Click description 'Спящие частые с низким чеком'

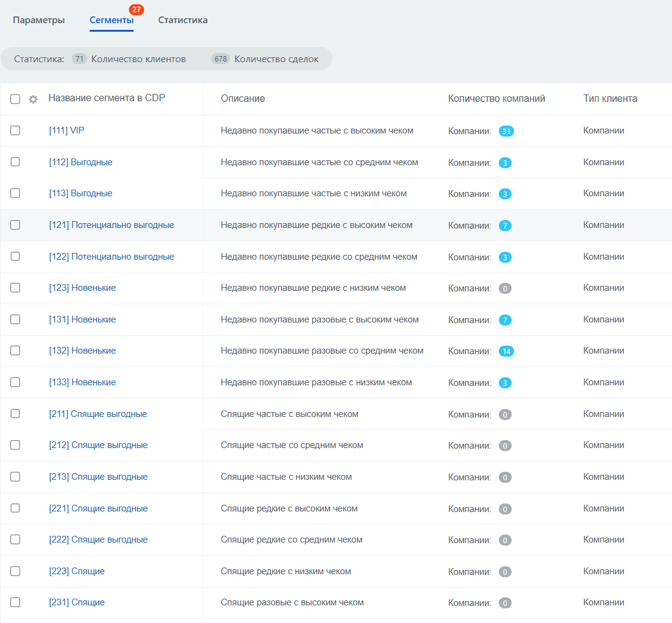(286, 477)
